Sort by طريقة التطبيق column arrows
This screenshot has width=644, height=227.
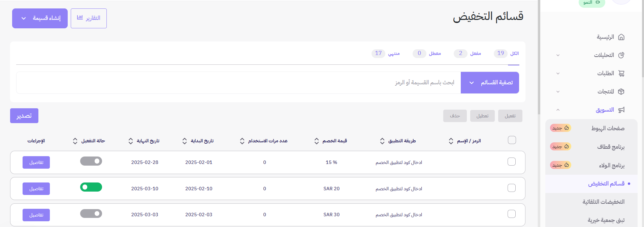(382, 141)
